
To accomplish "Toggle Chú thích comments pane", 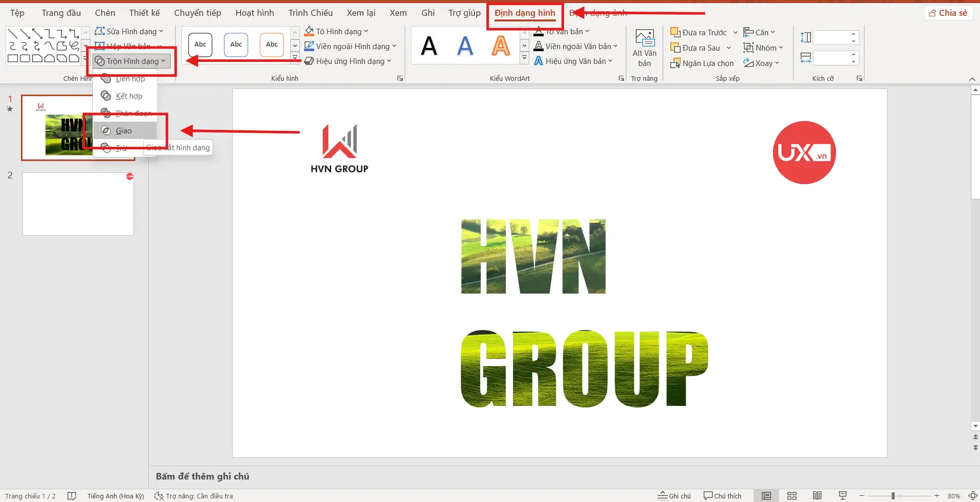I will point(722,495).
